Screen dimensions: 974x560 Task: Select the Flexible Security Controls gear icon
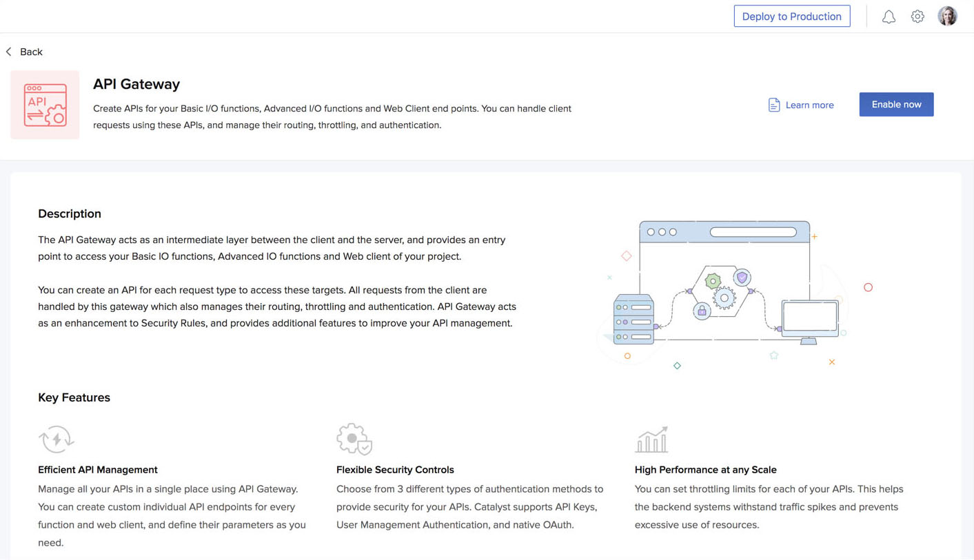pos(354,439)
